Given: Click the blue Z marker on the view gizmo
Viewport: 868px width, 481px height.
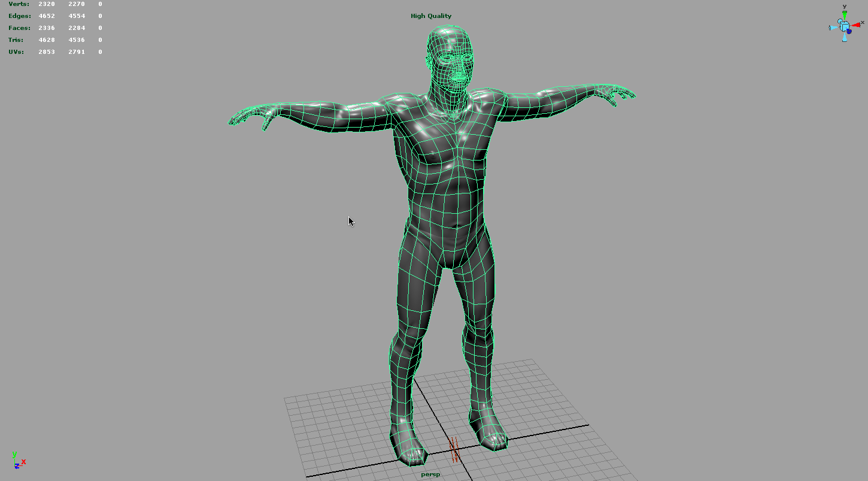Looking at the screenshot, I should pos(849,31).
